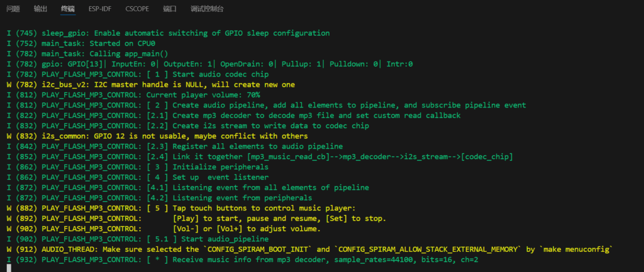Screen dimensions: 644x272
Task: Select the 终端 tab
Action: click(68, 9)
